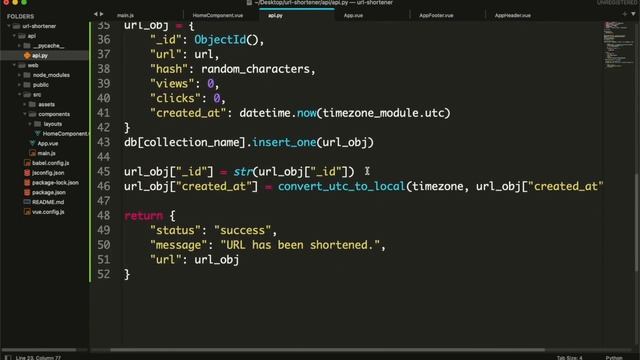Go to the next tab with the right arrow
Image resolution: width=640 pixels, height=360 pixels.
coord(102,14)
